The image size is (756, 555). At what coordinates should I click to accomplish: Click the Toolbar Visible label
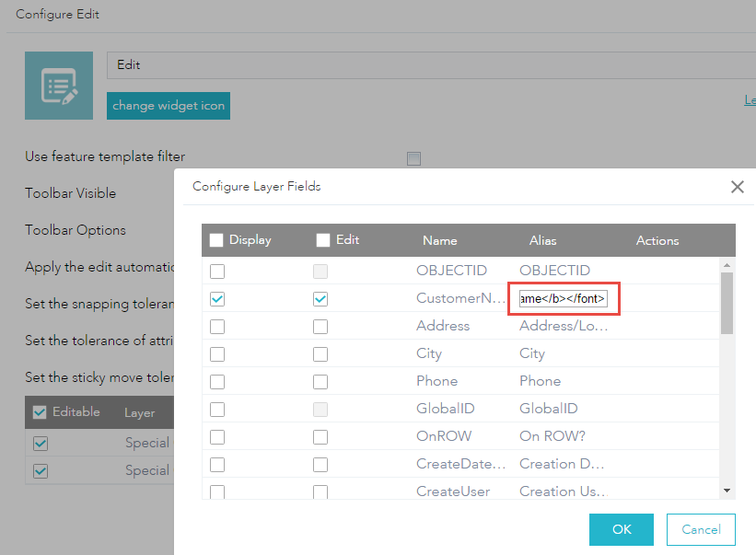point(70,193)
